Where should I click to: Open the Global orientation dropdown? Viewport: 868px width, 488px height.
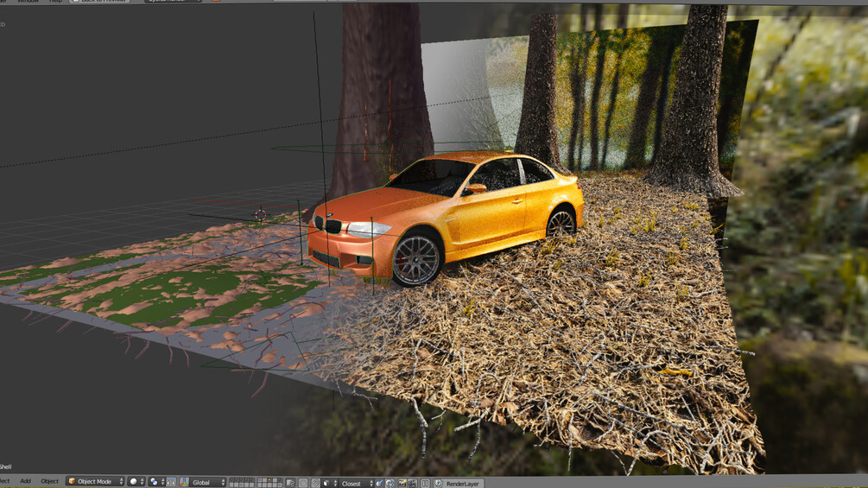tap(208, 482)
